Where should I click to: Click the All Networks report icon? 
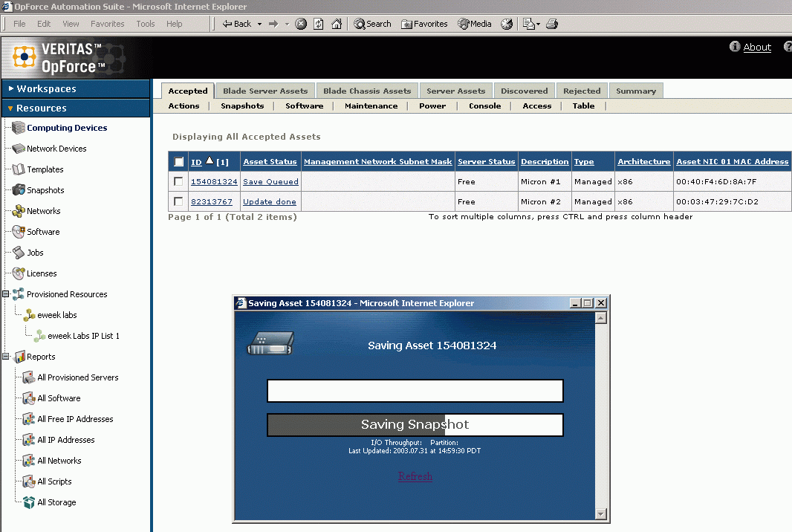[29, 461]
